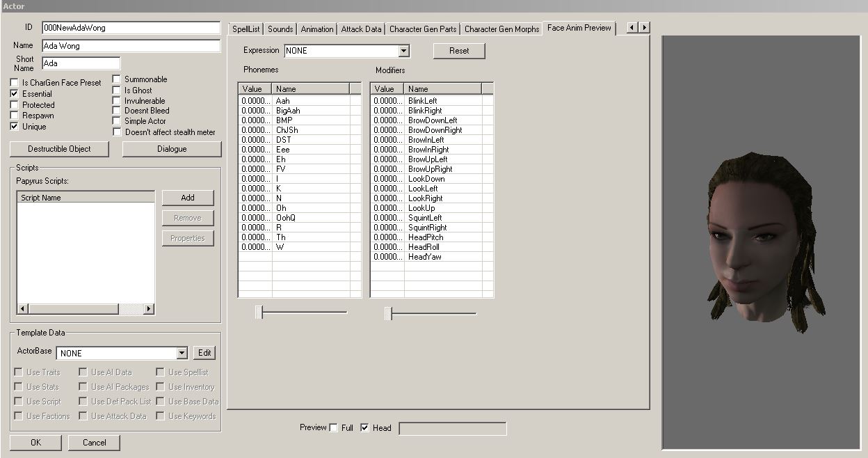Confirm with the OK button
The height and width of the screenshot is (458, 868).
click(x=35, y=443)
